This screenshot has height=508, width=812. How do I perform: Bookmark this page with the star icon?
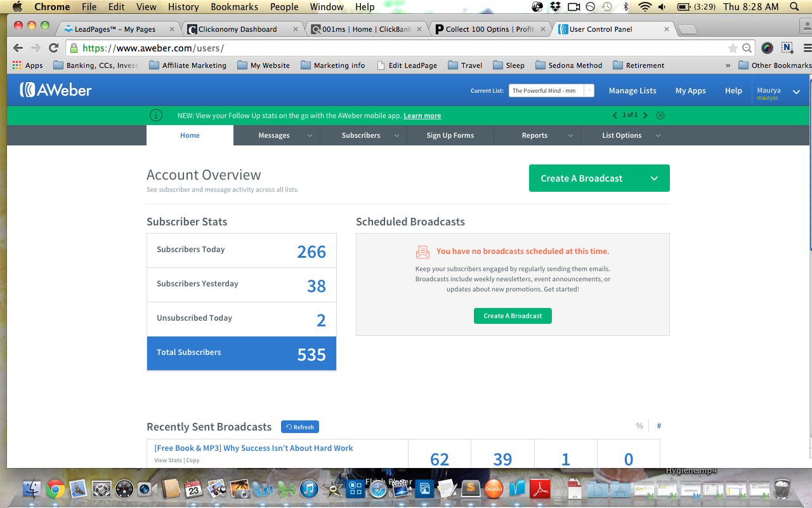click(733, 48)
